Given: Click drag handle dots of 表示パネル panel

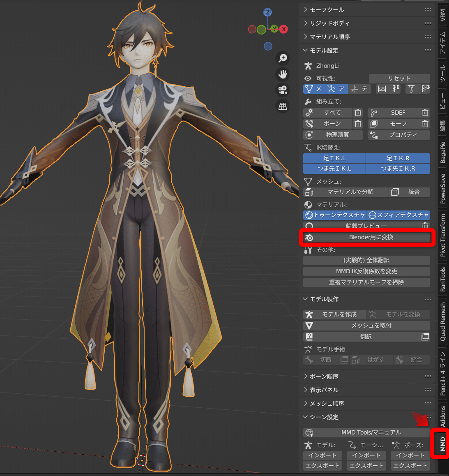Looking at the screenshot, I should point(428,390).
